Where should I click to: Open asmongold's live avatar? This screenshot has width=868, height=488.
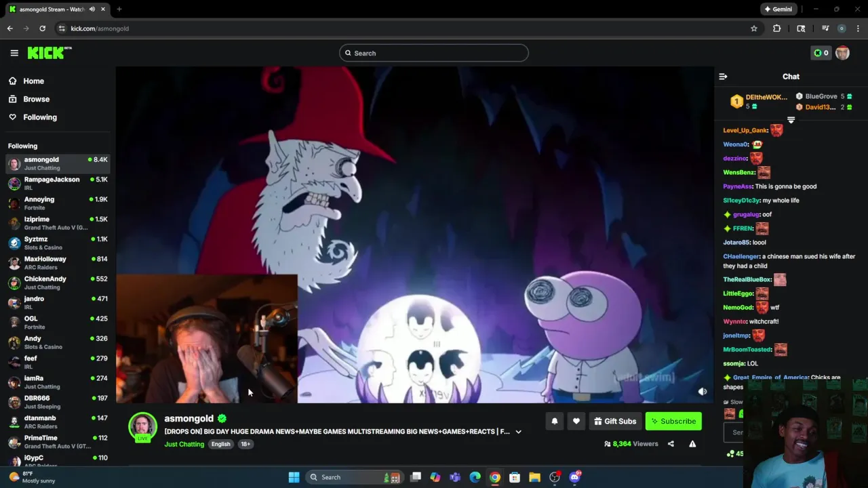pos(142,427)
